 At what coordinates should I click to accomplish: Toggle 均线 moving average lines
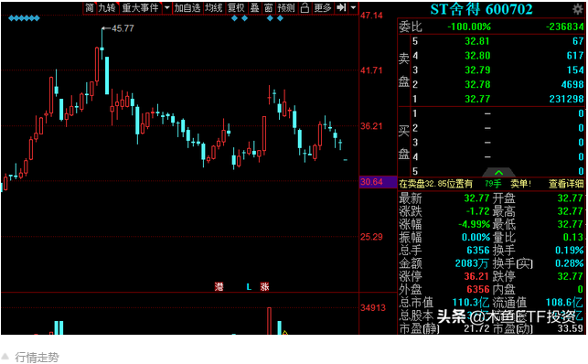pos(214,7)
